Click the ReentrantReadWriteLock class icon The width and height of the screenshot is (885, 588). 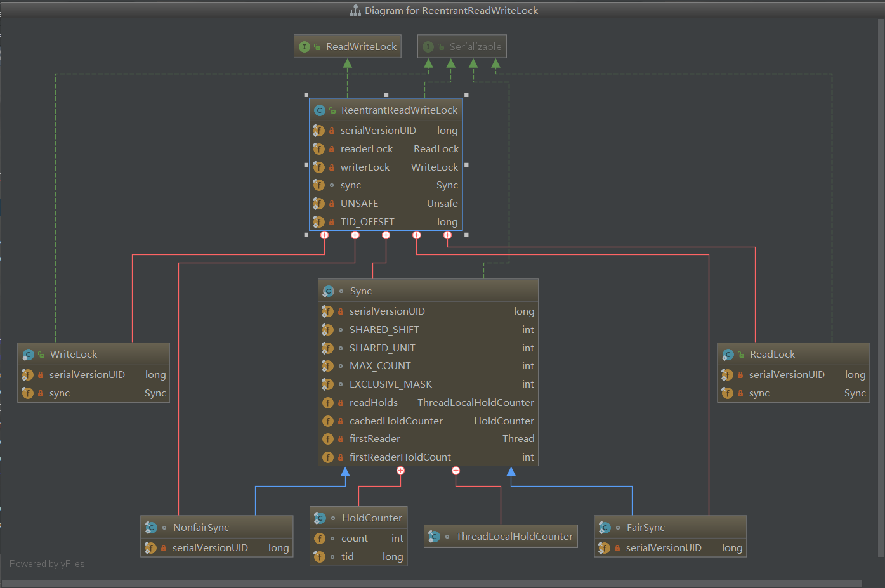pos(320,110)
